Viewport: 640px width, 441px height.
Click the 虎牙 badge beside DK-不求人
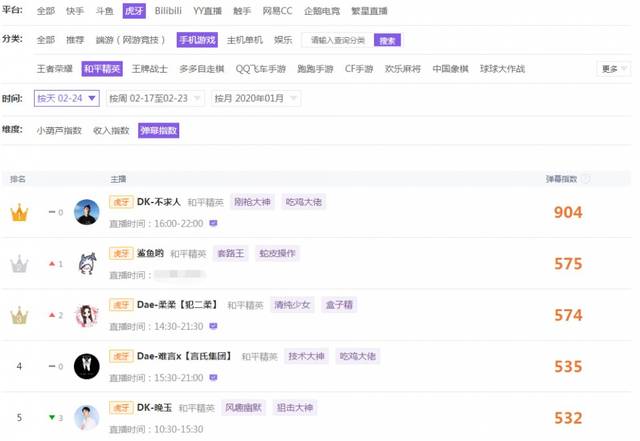(121, 202)
